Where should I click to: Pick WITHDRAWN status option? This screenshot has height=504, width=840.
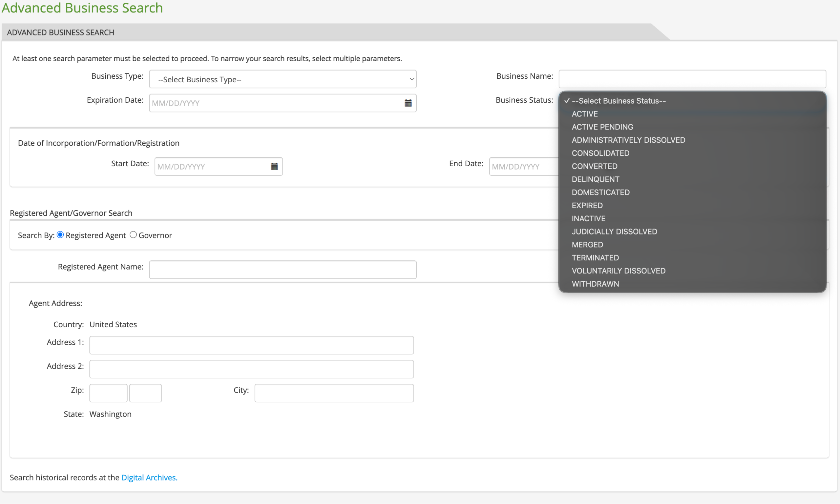692,284
